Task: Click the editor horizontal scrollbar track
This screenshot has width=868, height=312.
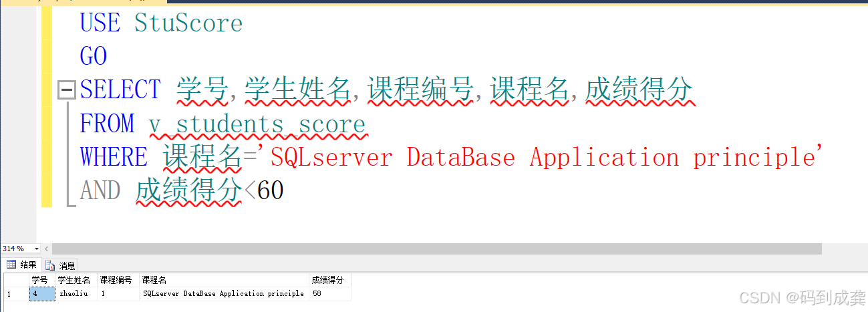Action: pyautogui.click(x=434, y=249)
